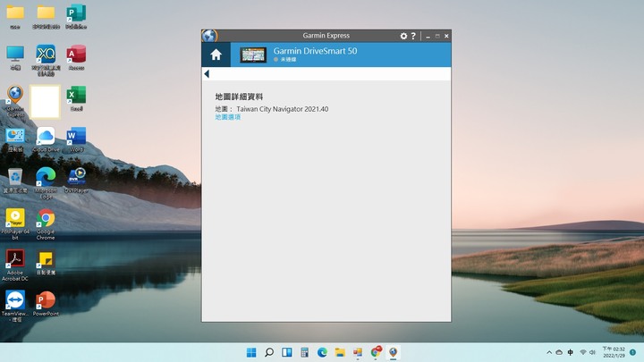
Task: Open Garmin Express help question mark
Action: (413, 36)
